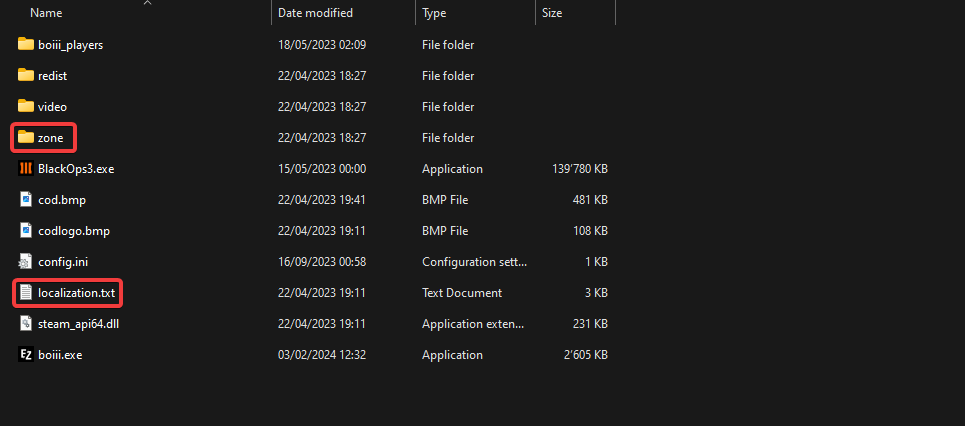Click the codlogo.bmp file icon
This screenshot has width=965, height=426.
[x=26, y=231]
